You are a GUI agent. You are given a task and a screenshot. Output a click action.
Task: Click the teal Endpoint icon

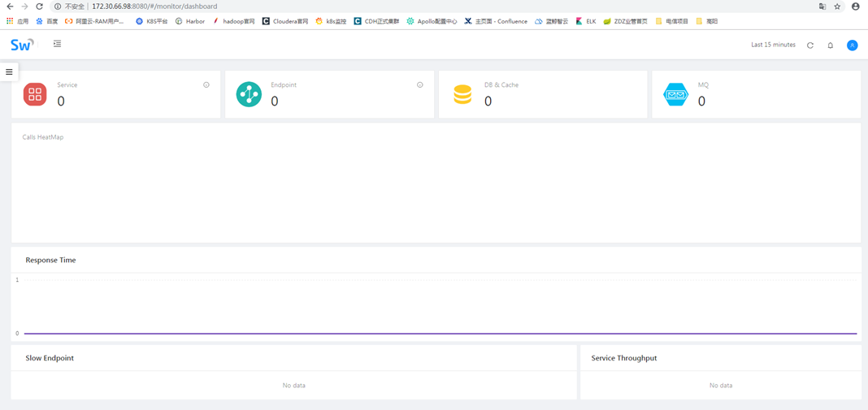pyautogui.click(x=249, y=94)
